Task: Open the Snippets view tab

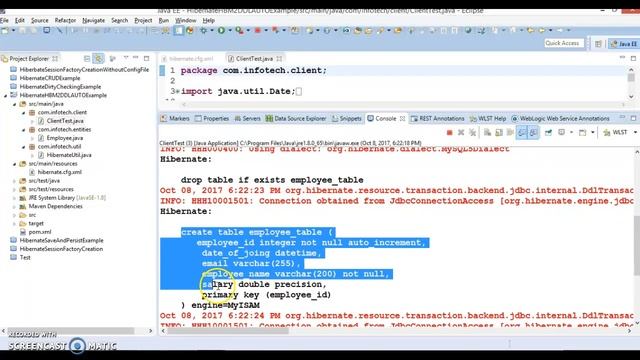Action: click(347, 118)
